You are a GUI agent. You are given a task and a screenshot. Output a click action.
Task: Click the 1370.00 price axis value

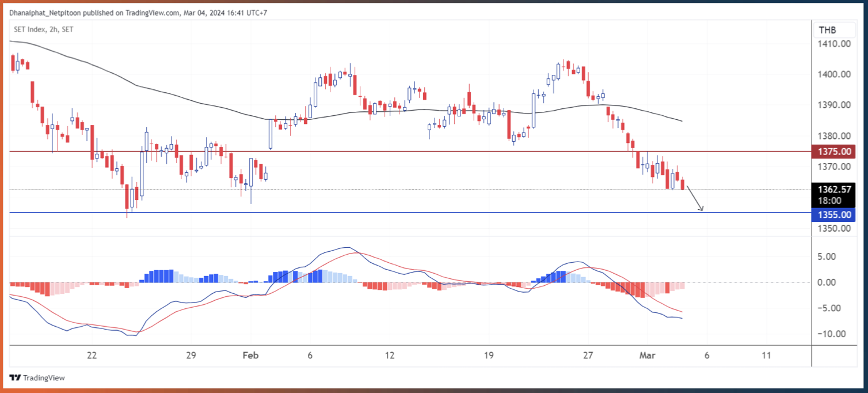pyautogui.click(x=835, y=167)
